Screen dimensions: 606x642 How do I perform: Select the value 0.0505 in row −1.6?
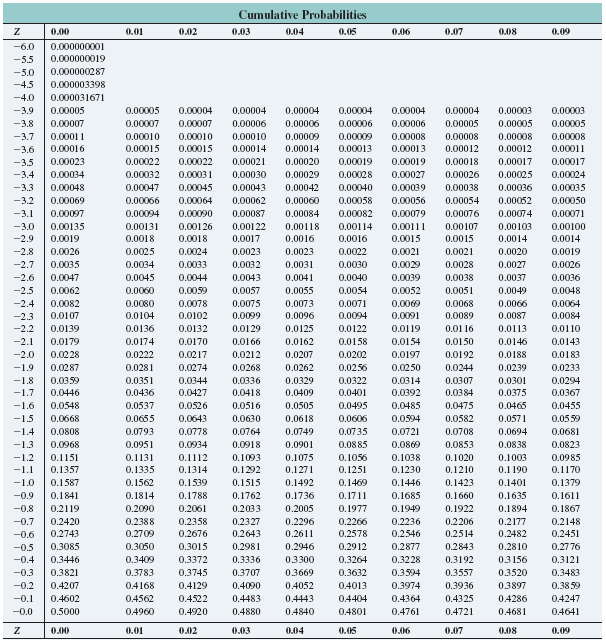[300, 406]
